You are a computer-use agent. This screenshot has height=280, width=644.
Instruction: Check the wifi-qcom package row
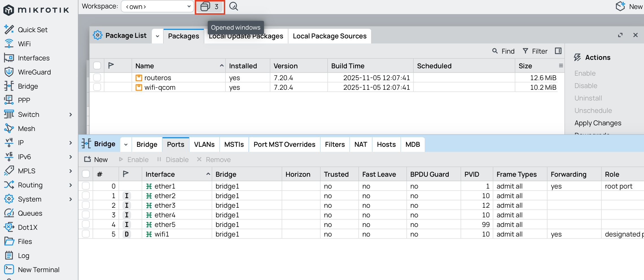coord(97,87)
